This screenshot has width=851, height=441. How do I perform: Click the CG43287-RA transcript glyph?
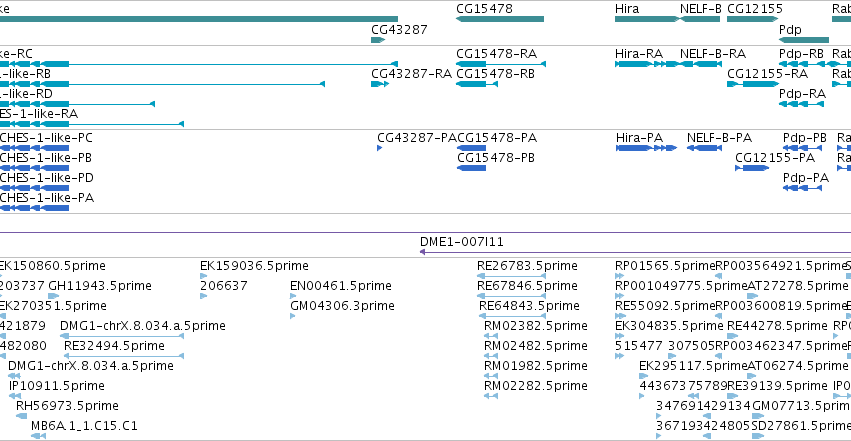380,84
